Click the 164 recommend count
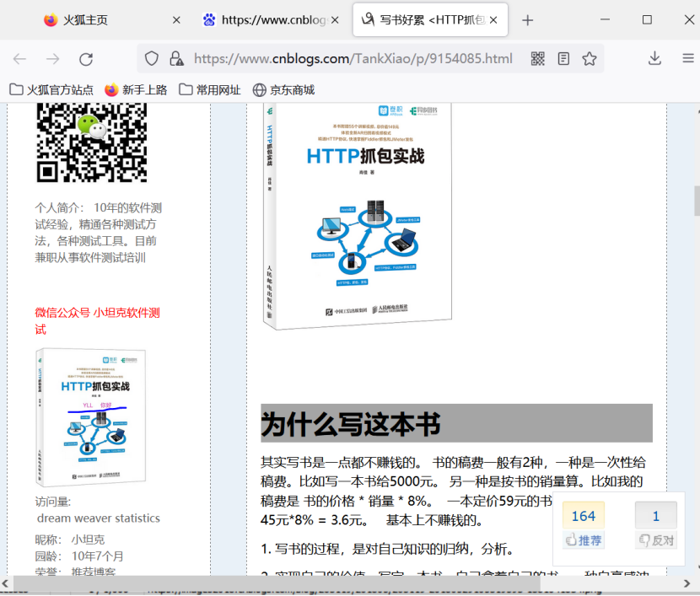The height and width of the screenshot is (596, 700). click(584, 516)
